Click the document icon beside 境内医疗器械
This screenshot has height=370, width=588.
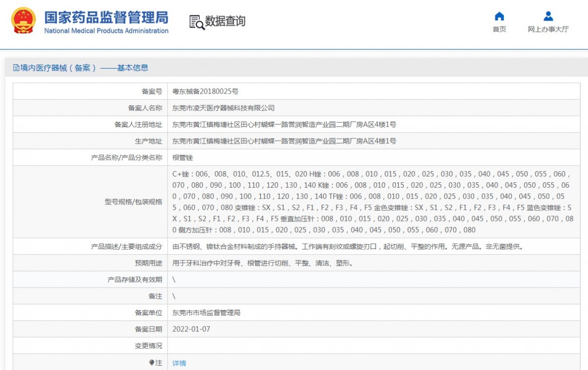click(16, 68)
